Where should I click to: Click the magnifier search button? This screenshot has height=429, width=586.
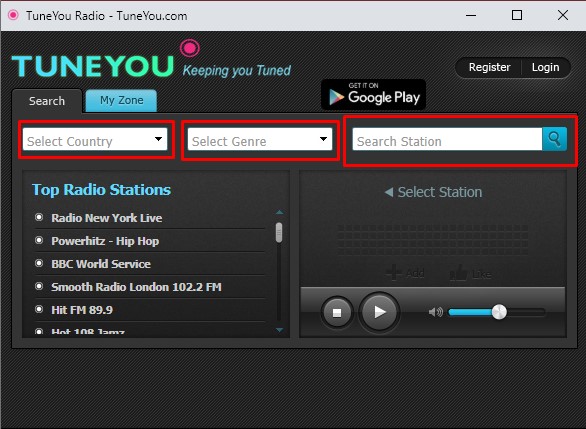coord(555,139)
